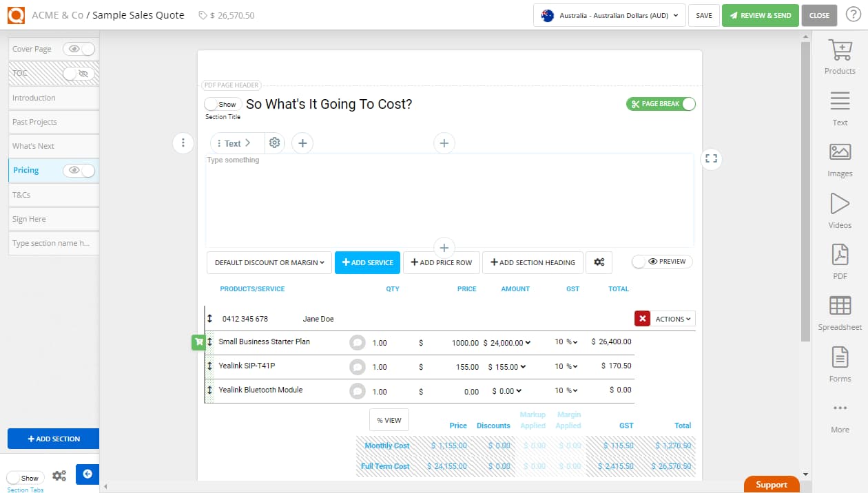Open the Videos panel icon

(x=840, y=204)
